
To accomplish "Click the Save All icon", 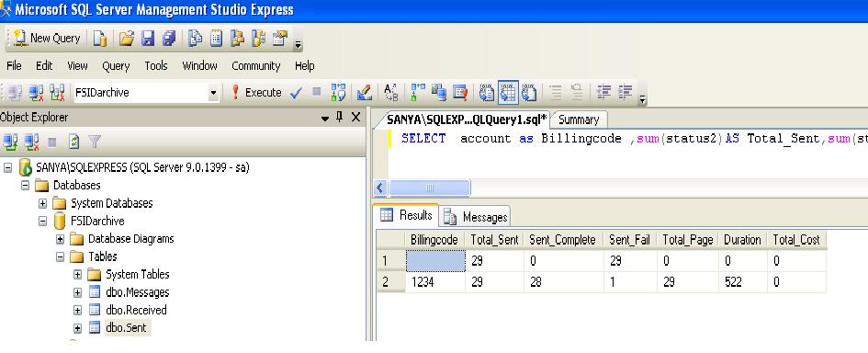I will (169, 39).
